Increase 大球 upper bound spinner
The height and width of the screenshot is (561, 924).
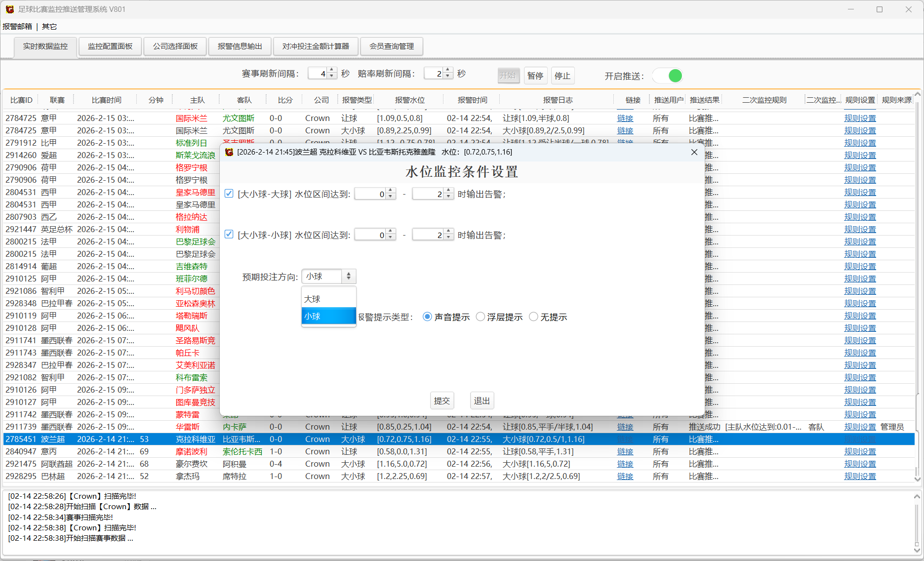click(448, 191)
